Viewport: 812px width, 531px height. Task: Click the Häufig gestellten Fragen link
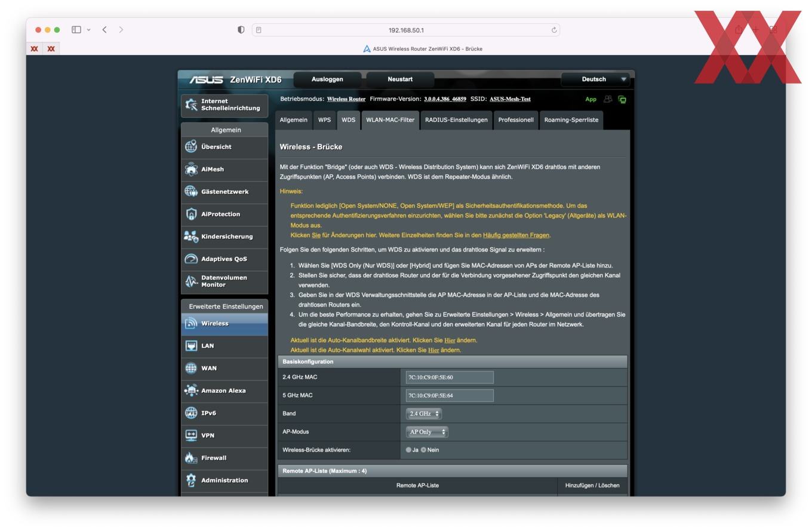[516, 235]
